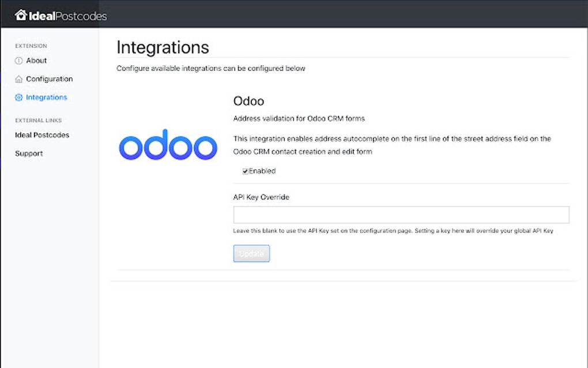588x368 pixels.
Task: Click the EXTERNAL LINKS sidebar section header
Action: pos(38,121)
